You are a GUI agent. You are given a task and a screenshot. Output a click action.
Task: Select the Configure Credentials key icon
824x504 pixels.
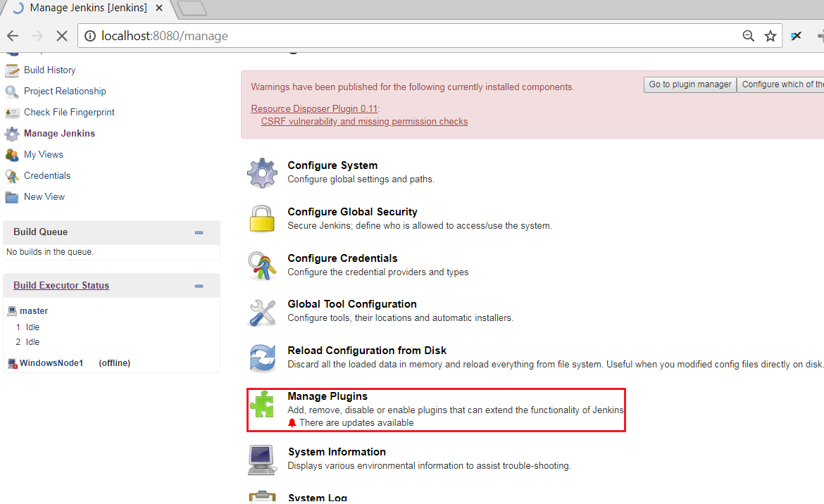coord(262,265)
